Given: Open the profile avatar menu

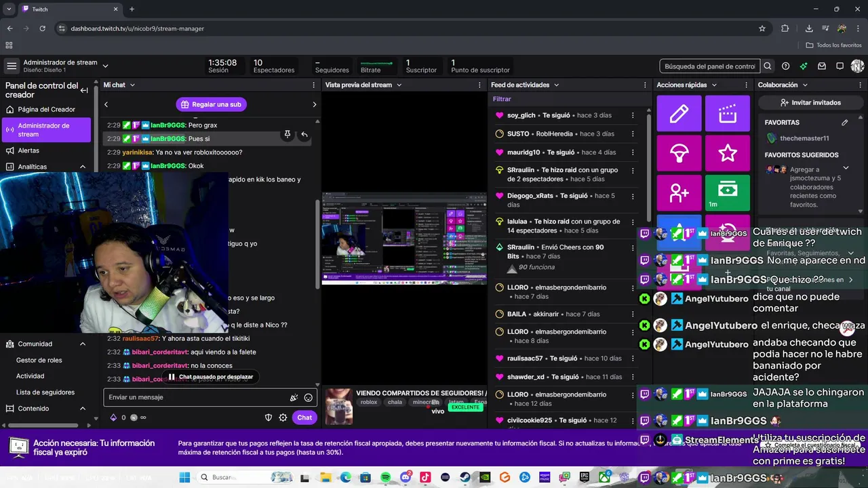Looking at the screenshot, I should coord(857,66).
